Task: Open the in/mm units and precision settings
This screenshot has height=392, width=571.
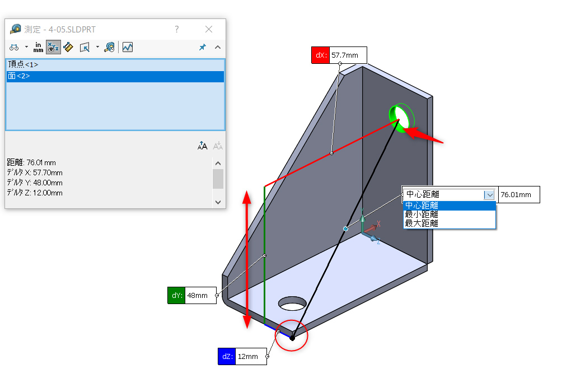Action: point(38,48)
